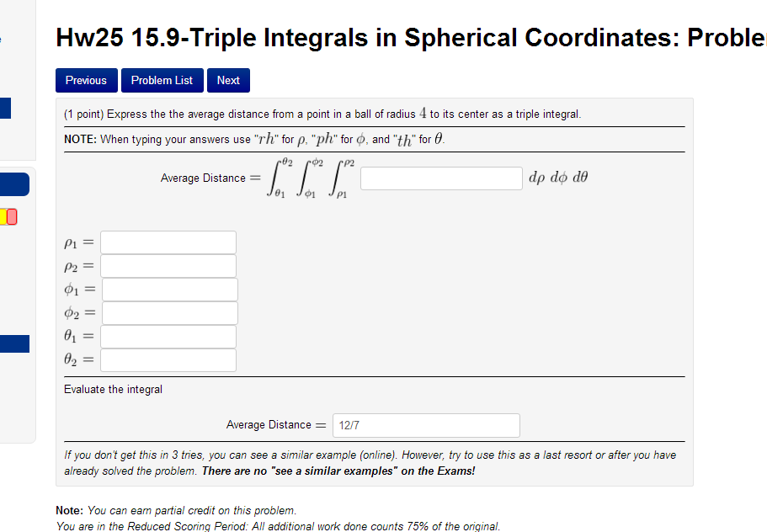Click the 'You can earn partial credit' note
This screenshot has height=532, width=767.
pos(175,510)
